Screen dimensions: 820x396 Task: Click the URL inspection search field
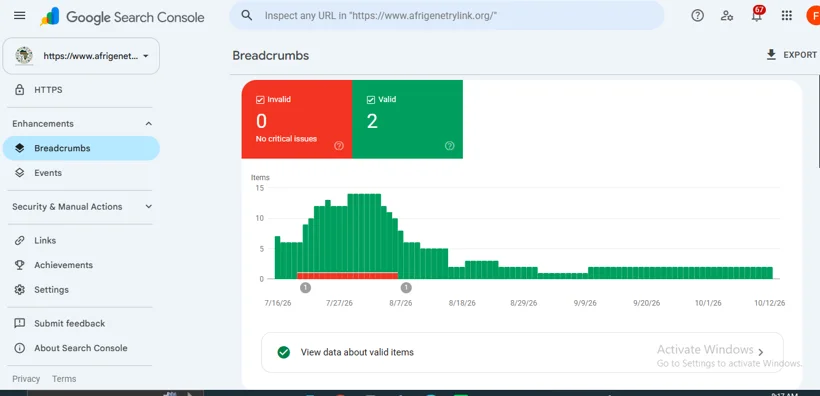click(x=447, y=16)
